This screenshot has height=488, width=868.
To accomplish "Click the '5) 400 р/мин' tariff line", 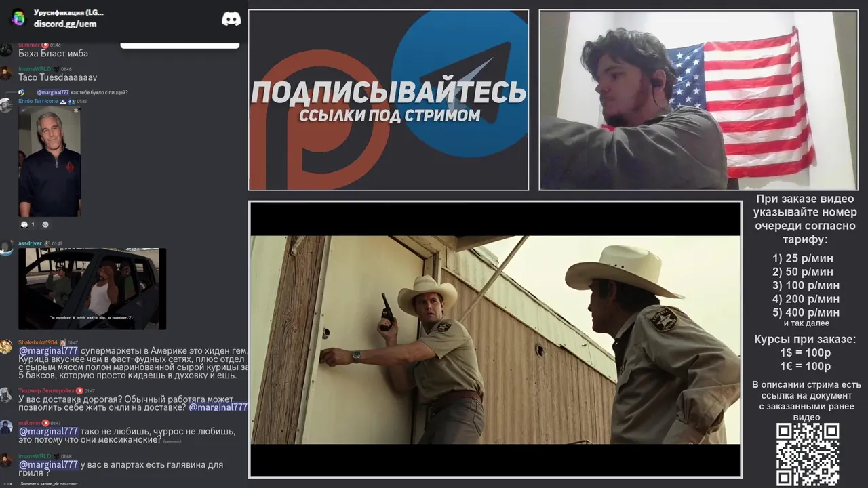I will 806,312.
